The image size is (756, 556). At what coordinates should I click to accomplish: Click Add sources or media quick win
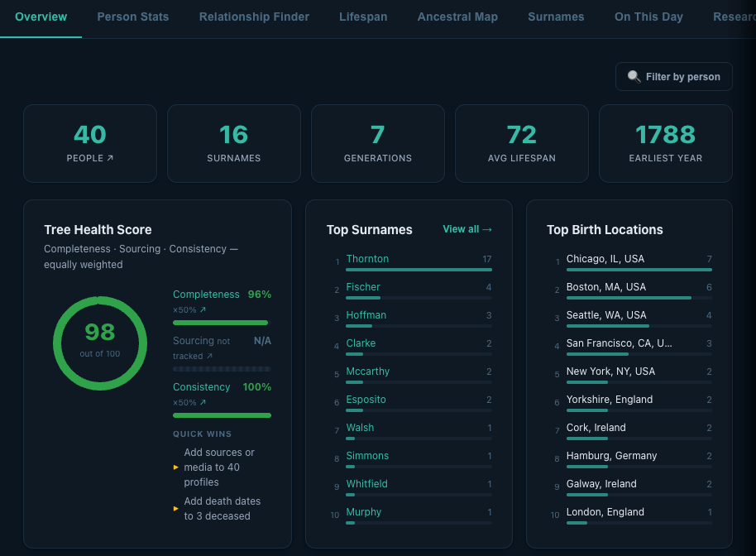(219, 467)
